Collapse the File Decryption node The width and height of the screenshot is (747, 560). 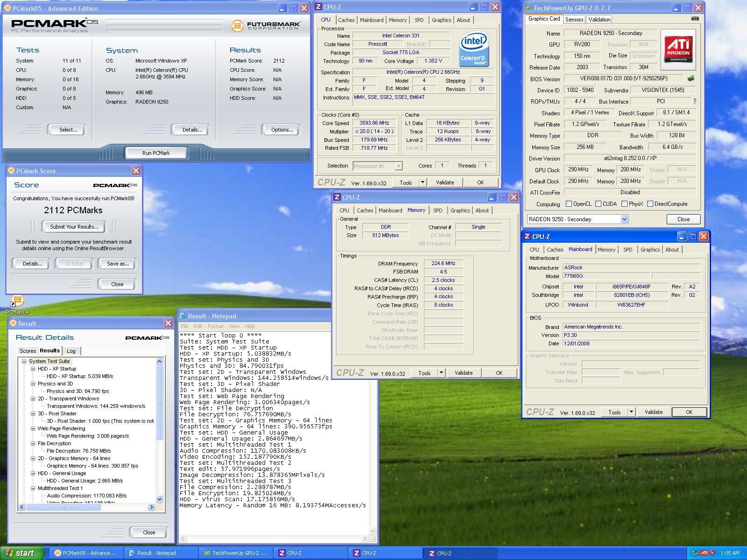click(33, 443)
